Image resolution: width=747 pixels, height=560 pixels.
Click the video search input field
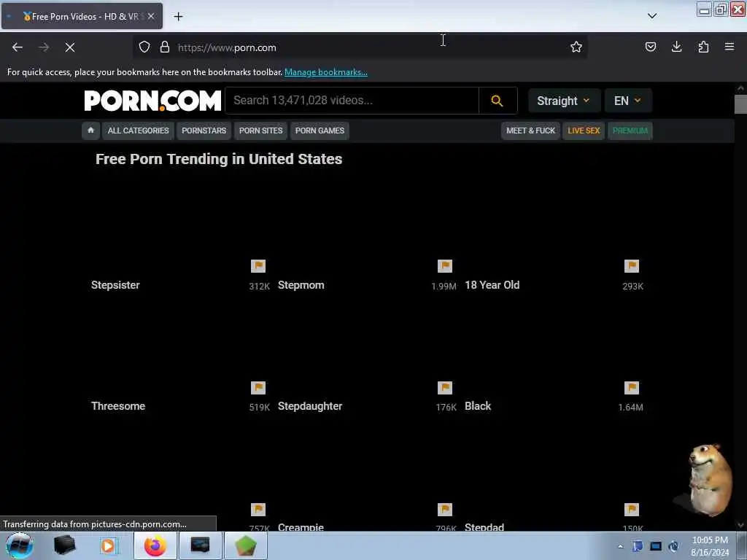[x=352, y=101]
